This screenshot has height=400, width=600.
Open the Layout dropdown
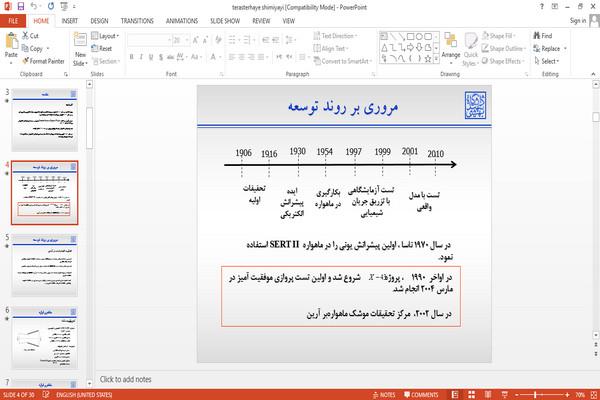[x=105, y=36]
